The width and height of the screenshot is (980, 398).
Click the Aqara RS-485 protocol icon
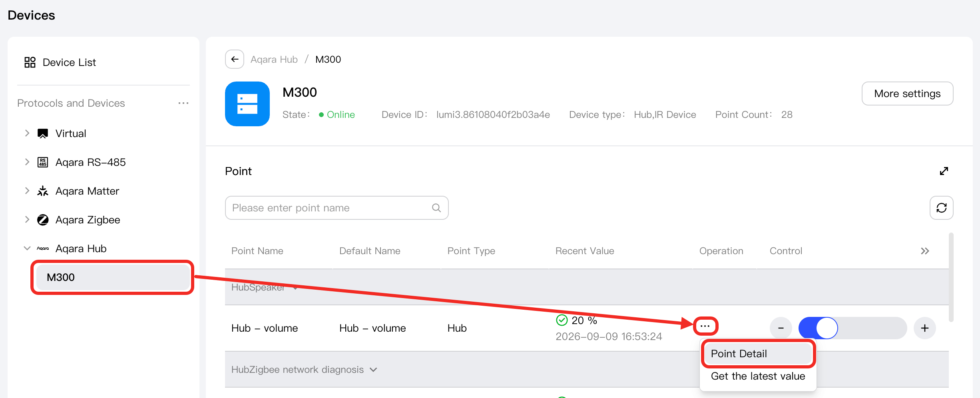[43, 162]
